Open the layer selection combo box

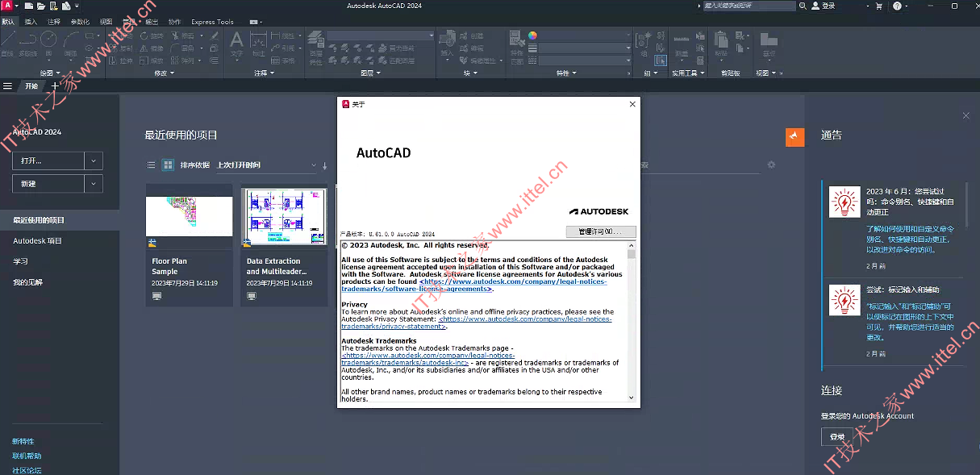point(381,35)
